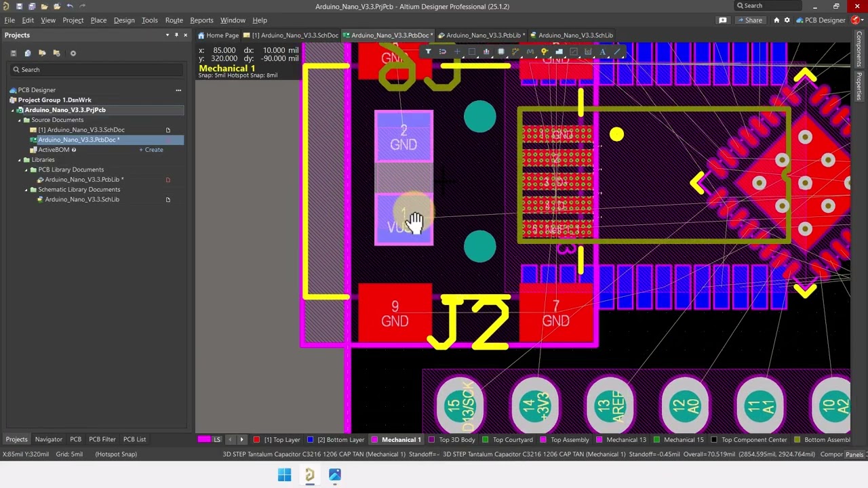This screenshot has width=868, height=488.
Task: Collapse the Source Documents folder
Action: 20,120
